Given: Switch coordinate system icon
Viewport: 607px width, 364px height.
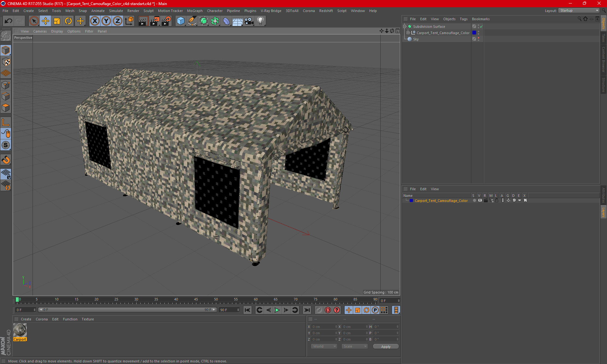Looking at the screenshot, I should pos(129,21).
